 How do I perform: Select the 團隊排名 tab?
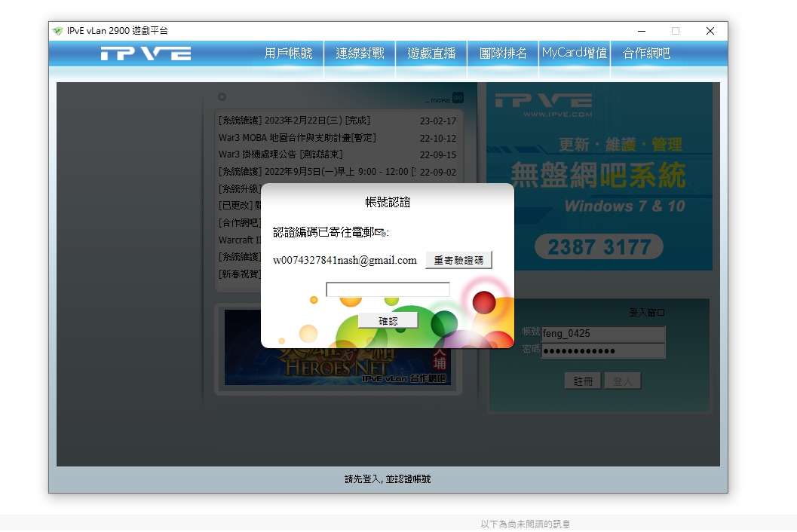pyautogui.click(x=503, y=54)
